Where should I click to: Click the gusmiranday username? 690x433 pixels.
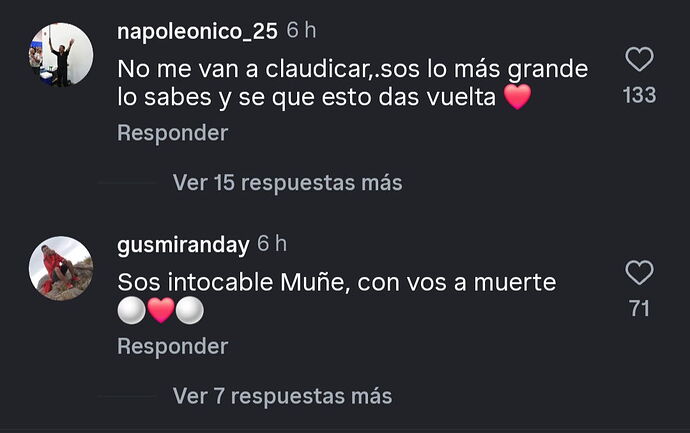(182, 244)
